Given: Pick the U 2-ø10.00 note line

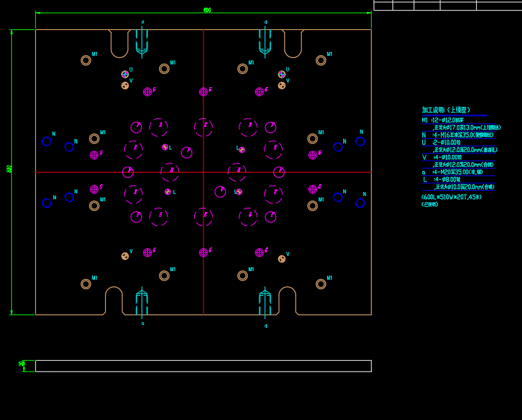Looking at the screenshot, I should point(441,142).
